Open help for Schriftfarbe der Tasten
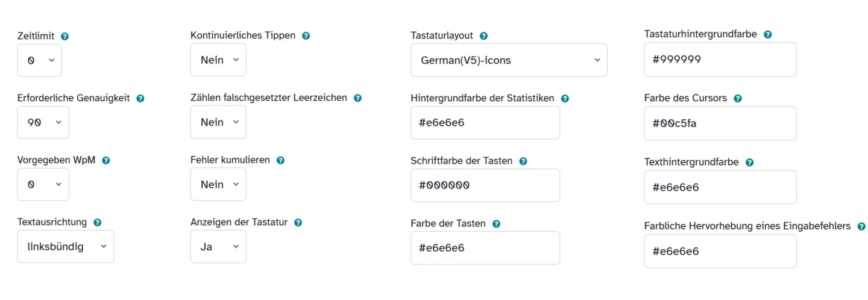This screenshot has width=868, height=300. (x=523, y=161)
